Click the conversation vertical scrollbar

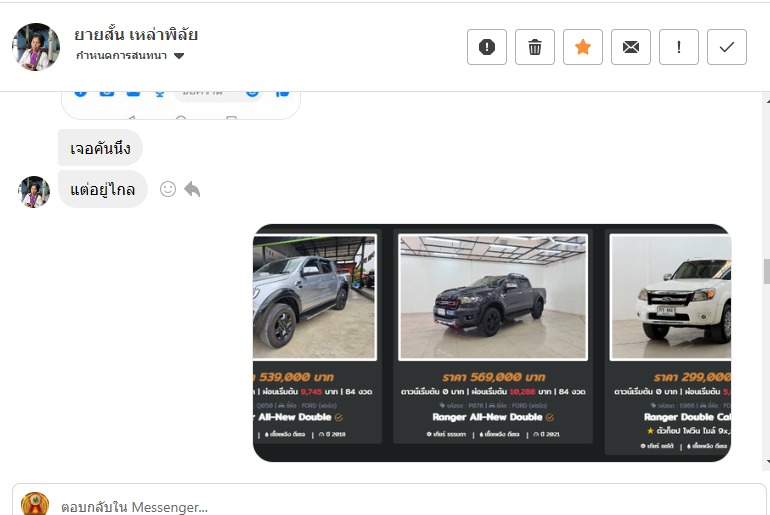click(765, 270)
